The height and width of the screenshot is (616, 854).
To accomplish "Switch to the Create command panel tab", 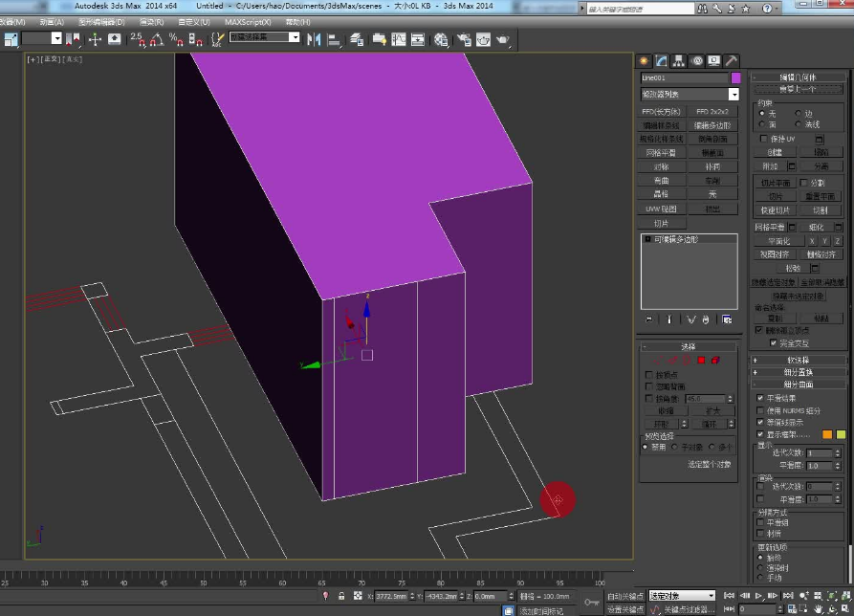I will coord(642,59).
